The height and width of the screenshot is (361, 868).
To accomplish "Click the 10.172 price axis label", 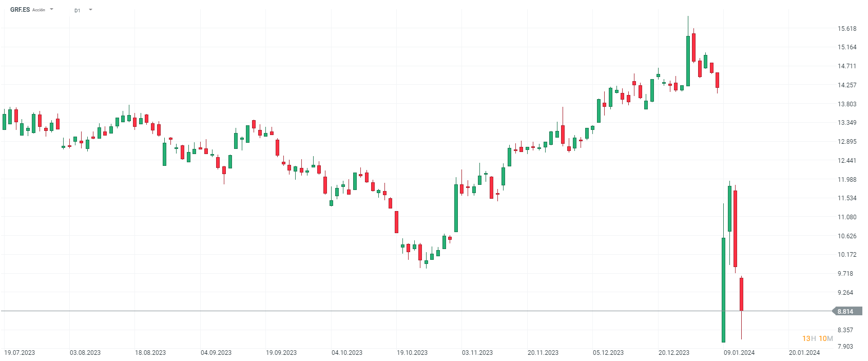I will tap(847, 255).
